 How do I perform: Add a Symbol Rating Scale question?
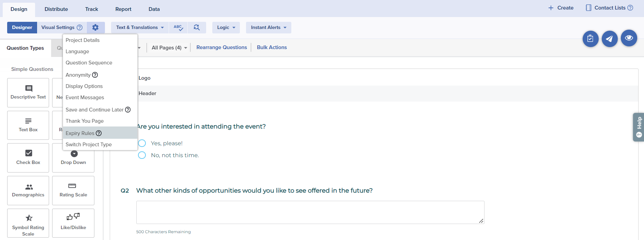click(28, 223)
